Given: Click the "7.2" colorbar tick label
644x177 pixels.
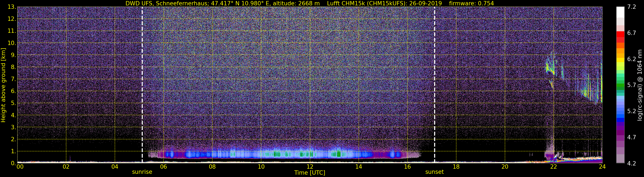Looking at the screenshot, I should coord(632,7).
